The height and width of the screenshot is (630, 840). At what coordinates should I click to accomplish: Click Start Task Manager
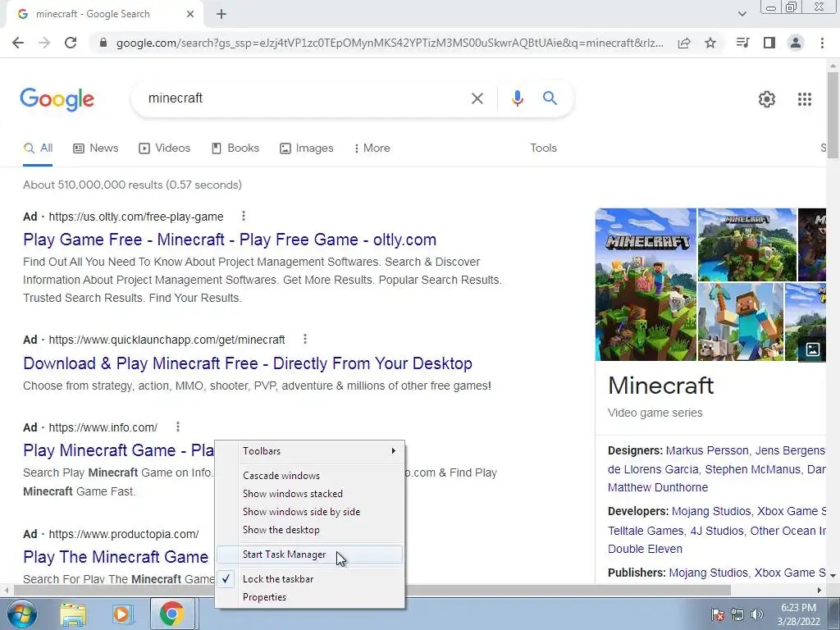pos(309,555)
